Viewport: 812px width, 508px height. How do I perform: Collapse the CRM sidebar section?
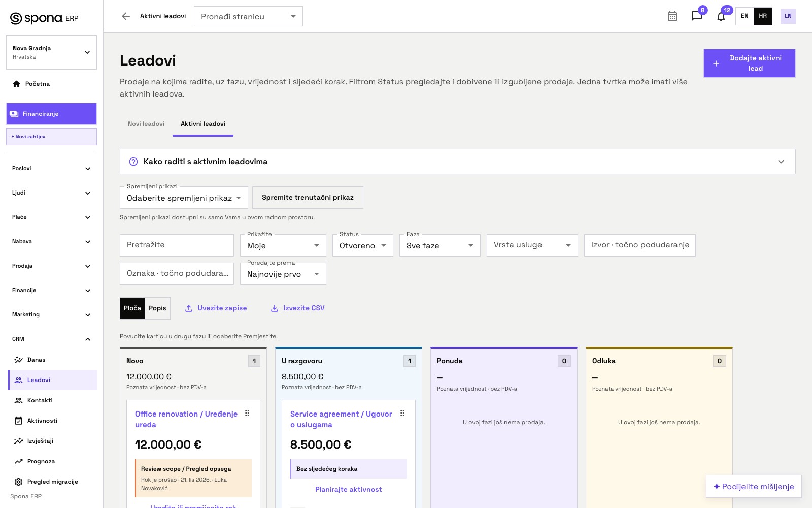[51, 339]
